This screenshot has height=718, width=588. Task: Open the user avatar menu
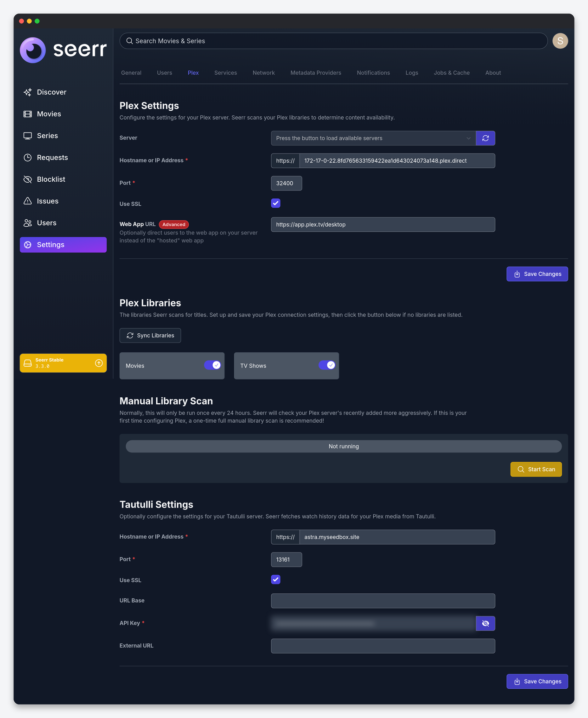point(560,41)
